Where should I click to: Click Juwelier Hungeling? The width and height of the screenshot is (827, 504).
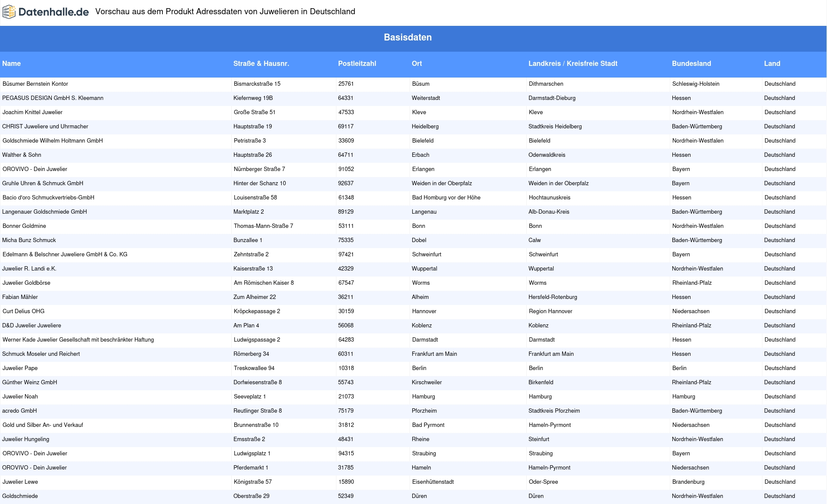[26, 439]
